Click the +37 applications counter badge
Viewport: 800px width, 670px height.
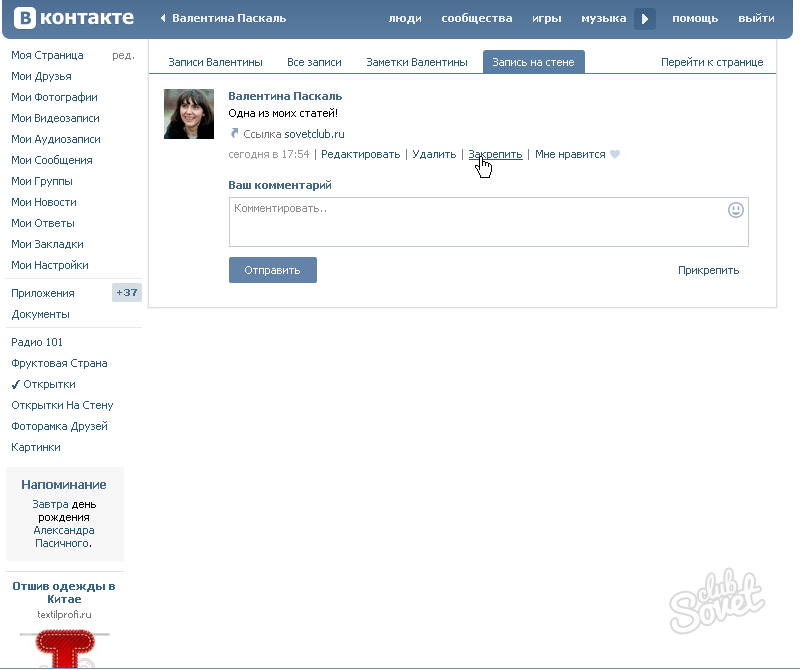(x=127, y=293)
